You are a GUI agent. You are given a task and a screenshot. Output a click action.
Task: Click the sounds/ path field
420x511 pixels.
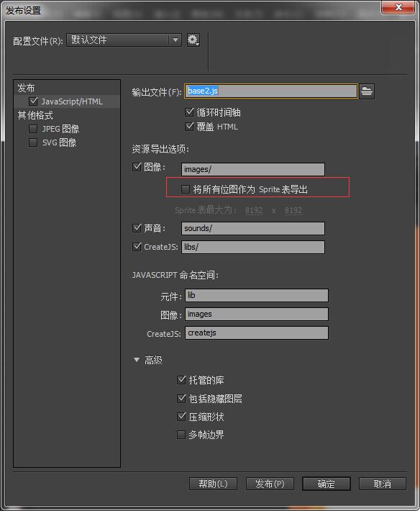coord(253,228)
